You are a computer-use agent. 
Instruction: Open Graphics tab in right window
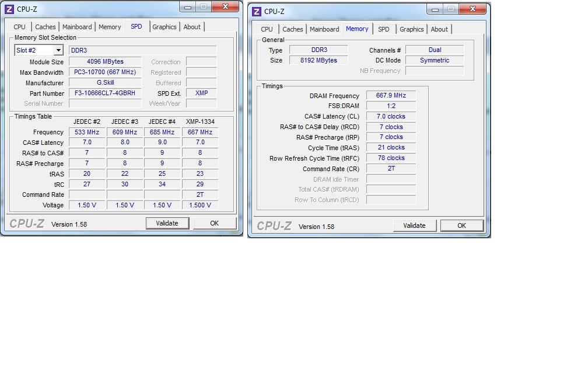tap(411, 29)
